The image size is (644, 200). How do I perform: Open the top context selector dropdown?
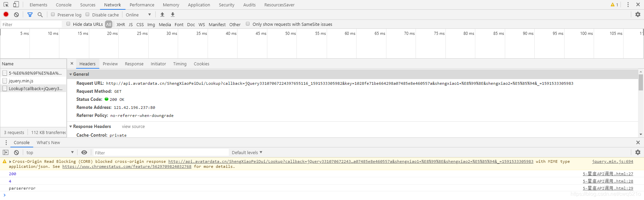(x=50, y=152)
